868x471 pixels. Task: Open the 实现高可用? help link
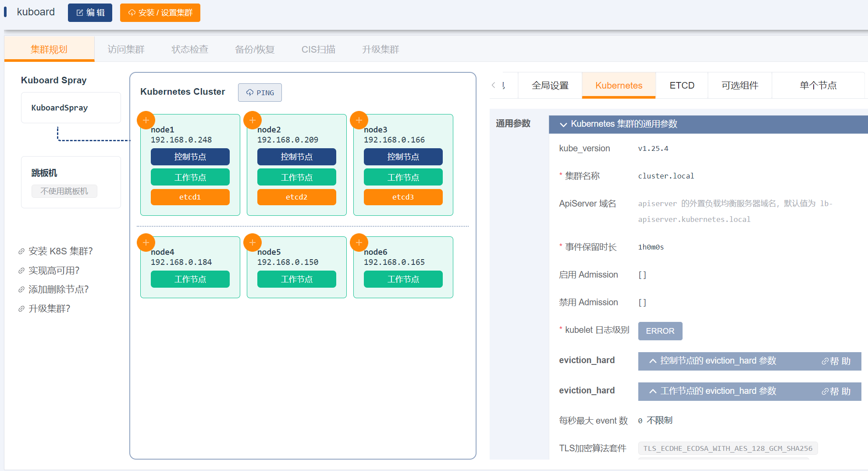point(54,271)
